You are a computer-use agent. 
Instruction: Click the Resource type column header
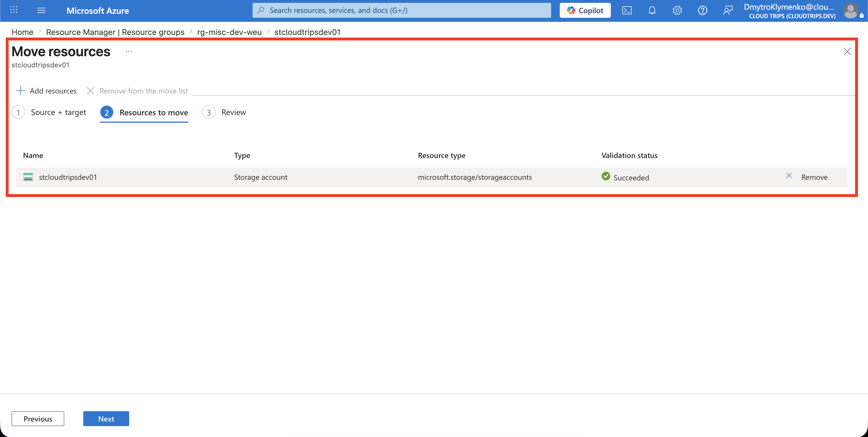441,155
